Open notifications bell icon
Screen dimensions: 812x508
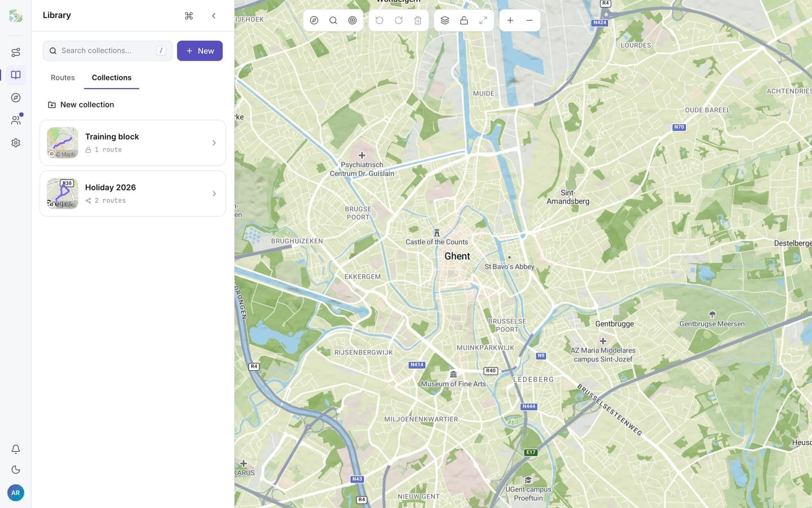(x=16, y=449)
